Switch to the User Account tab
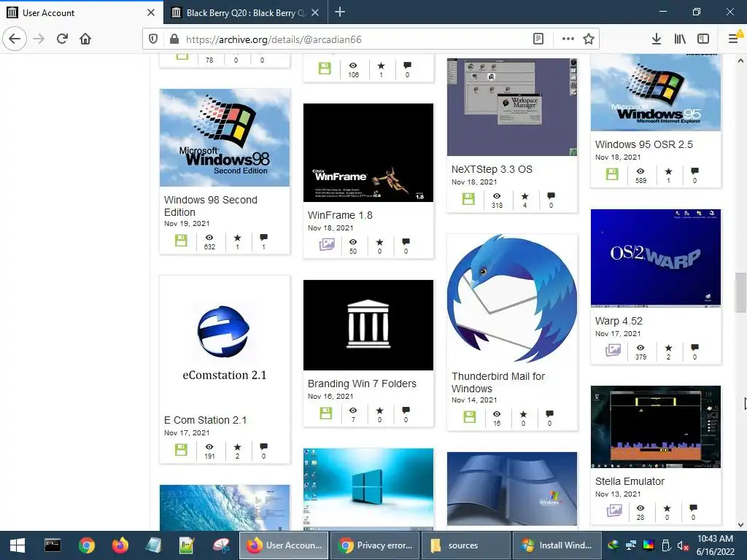The height and width of the screenshot is (560, 747). pyautogui.click(x=82, y=12)
